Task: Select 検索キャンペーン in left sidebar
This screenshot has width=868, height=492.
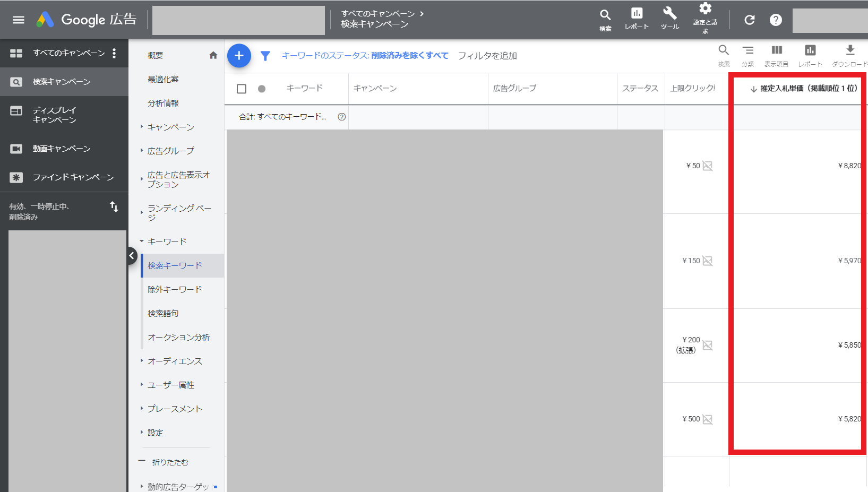Action: 64,82
